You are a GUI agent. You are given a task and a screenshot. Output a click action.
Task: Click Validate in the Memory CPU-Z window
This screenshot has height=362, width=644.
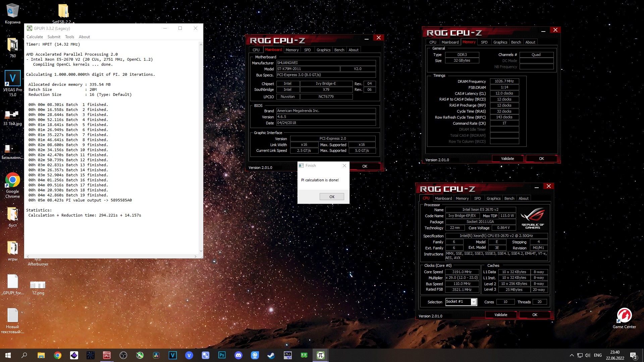(507, 159)
